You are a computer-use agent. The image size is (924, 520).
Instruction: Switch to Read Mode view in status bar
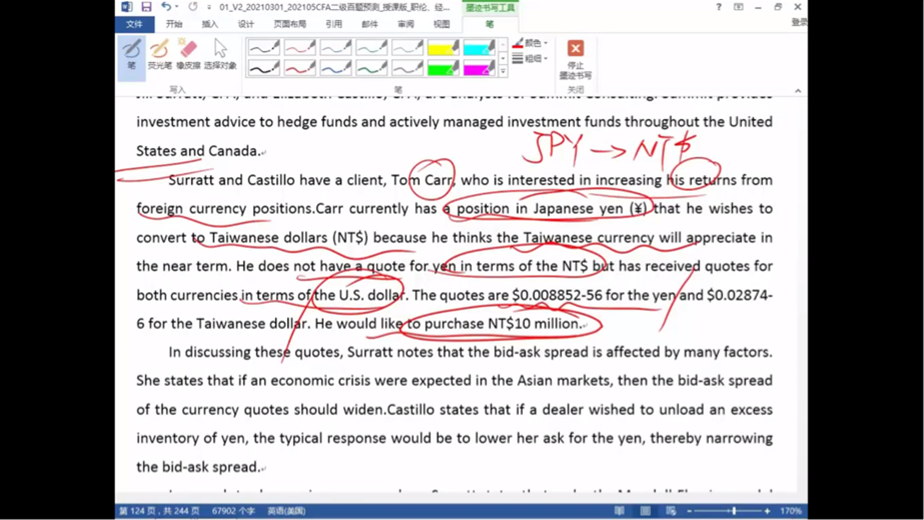619,511
